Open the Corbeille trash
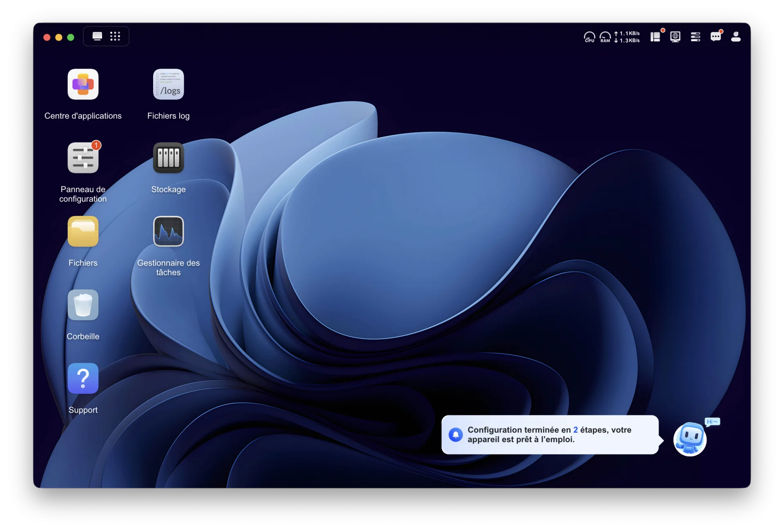Screen dimensions: 784x532 [83, 305]
